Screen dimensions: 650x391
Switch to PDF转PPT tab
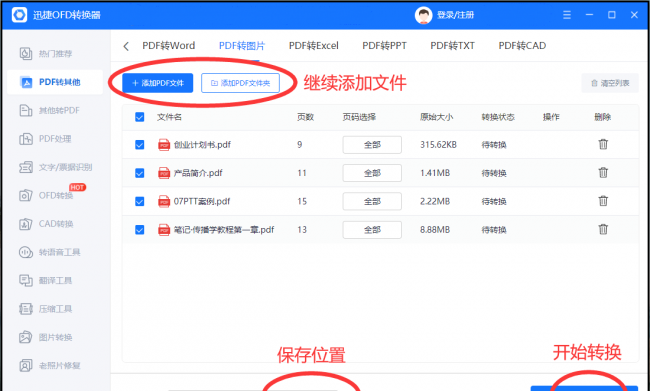coord(384,46)
